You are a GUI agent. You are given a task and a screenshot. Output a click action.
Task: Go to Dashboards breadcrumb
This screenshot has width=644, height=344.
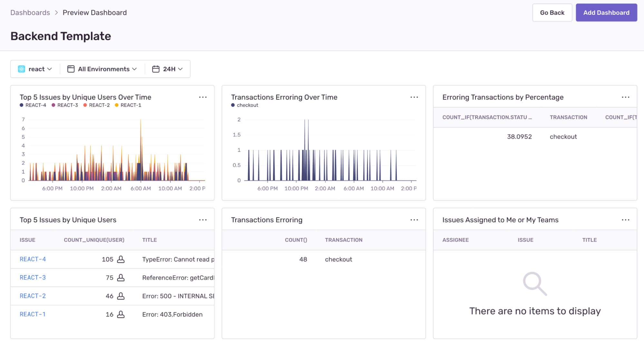click(30, 13)
